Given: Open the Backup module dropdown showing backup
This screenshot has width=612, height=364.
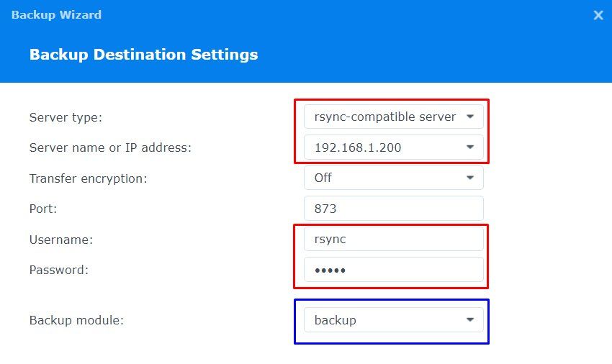Looking at the screenshot, I should [x=393, y=320].
